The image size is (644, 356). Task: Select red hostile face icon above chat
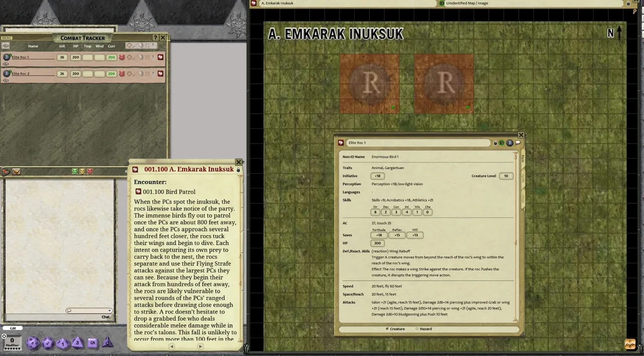90,171
